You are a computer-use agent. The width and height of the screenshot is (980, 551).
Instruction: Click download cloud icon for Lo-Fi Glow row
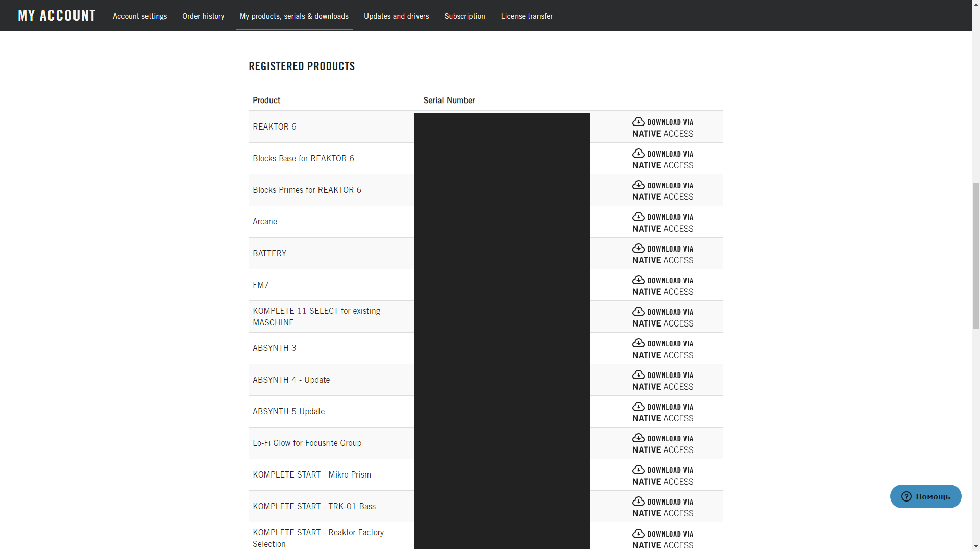[x=639, y=438]
